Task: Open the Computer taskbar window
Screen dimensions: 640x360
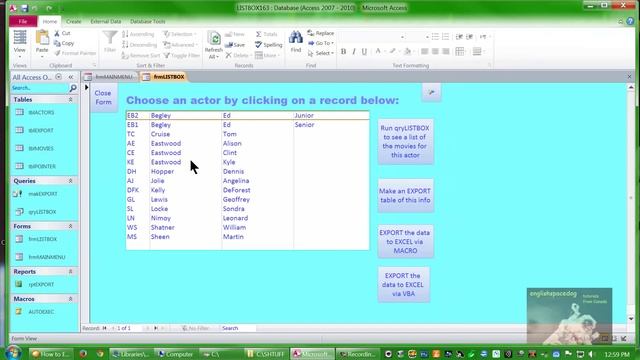Action: point(175,354)
